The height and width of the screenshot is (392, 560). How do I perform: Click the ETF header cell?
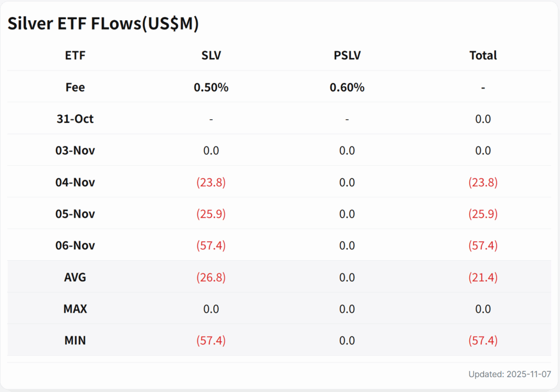pyautogui.click(x=75, y=55)
